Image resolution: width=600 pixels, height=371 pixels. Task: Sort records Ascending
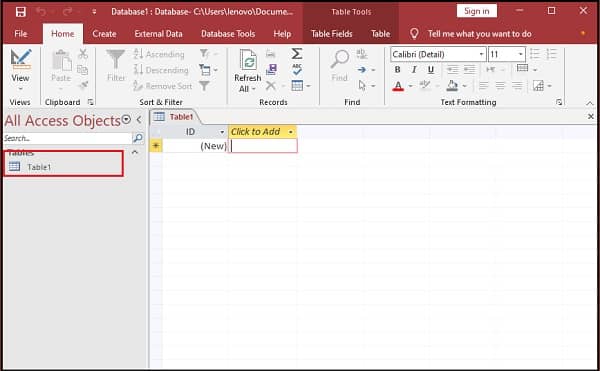click(x=159, y=54)
